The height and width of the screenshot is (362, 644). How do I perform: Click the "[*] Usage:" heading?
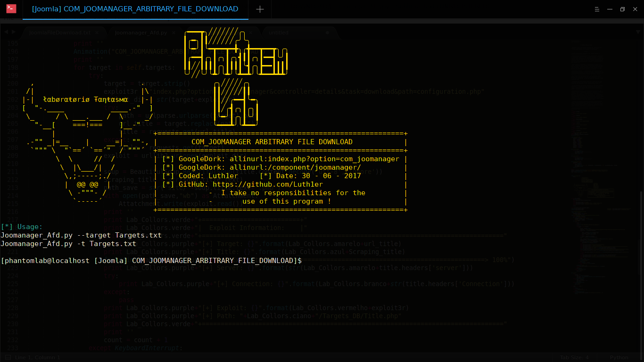22,227
